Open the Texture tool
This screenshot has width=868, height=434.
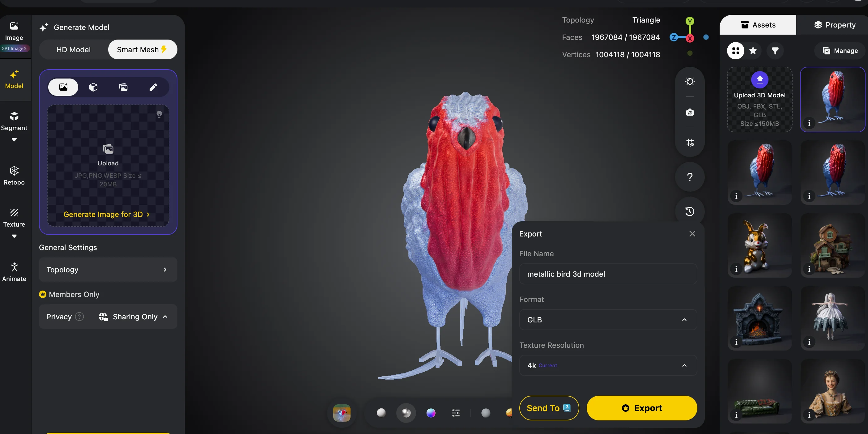point(14,218)
